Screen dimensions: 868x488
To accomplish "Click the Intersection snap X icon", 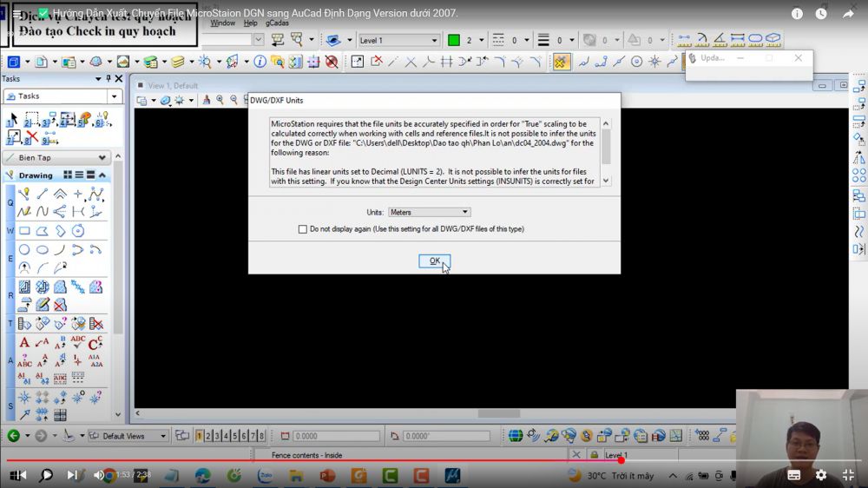I will click(x=411, y=62).
